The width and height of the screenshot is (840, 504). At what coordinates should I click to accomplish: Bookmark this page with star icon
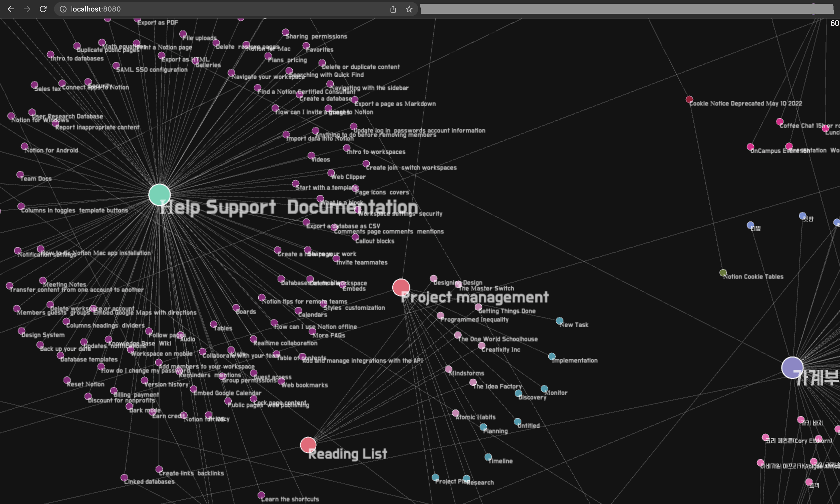(x=409, y=9)
